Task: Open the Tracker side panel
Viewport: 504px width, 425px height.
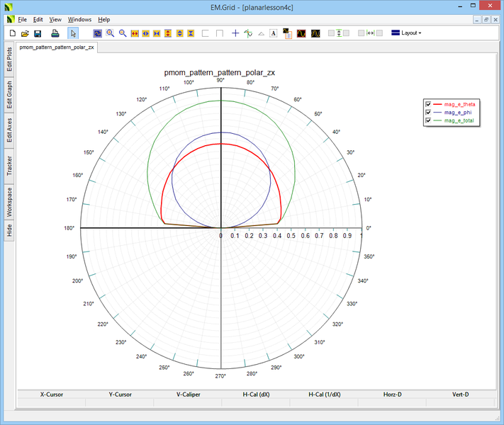Action: [9, 165]
